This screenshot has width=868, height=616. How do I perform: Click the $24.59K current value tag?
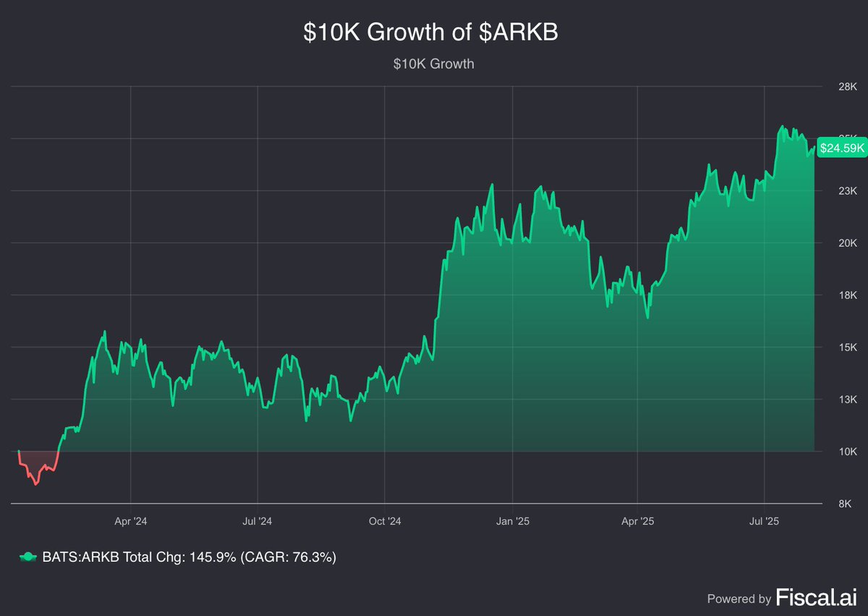point(843,148)
